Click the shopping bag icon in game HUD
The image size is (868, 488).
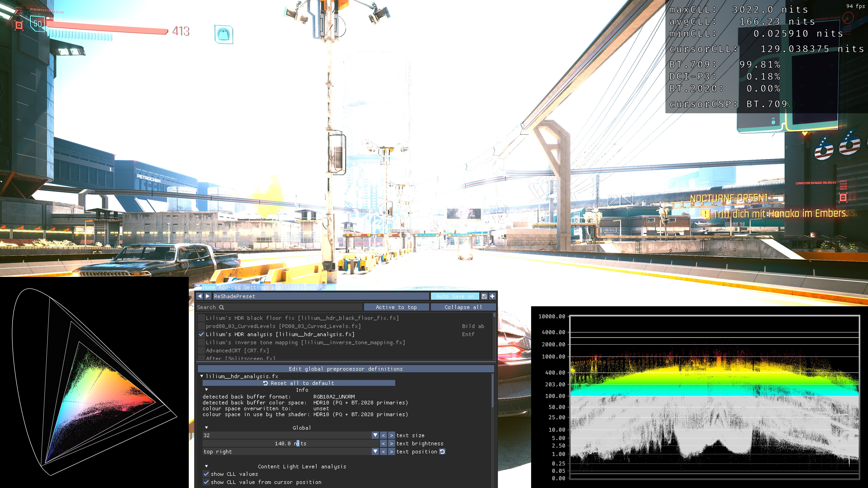224,34
